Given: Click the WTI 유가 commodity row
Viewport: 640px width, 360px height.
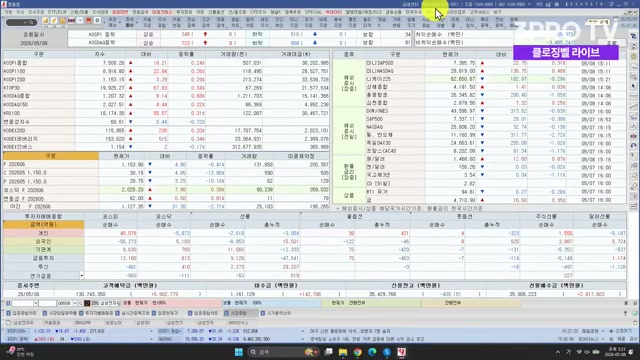Looking at the screenshot, I should pos(496,192).
